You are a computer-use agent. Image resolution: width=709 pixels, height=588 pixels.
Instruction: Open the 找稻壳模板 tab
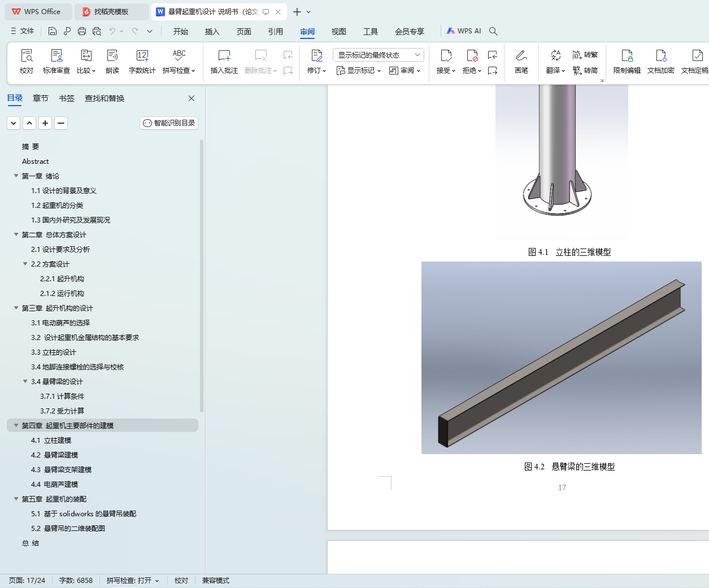click(112, 11)
